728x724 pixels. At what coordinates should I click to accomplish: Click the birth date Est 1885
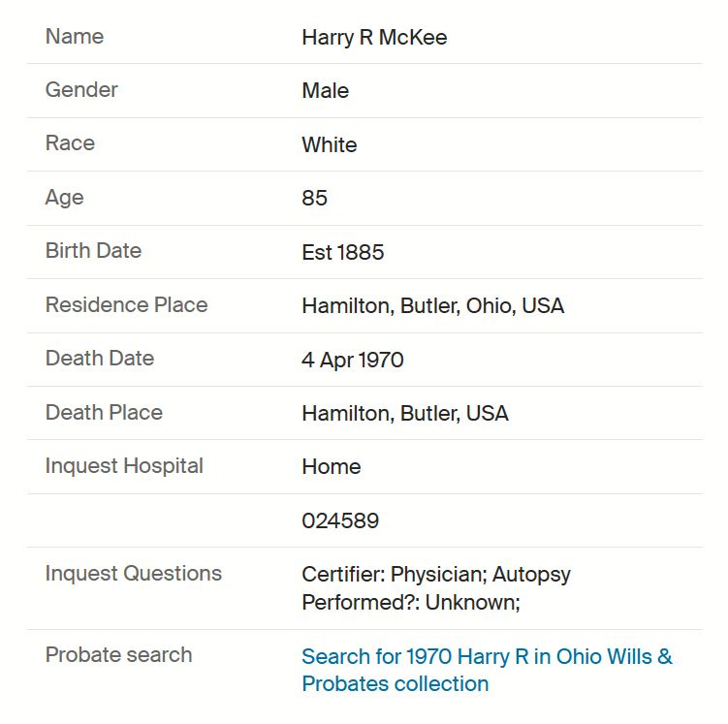(342, 252)
